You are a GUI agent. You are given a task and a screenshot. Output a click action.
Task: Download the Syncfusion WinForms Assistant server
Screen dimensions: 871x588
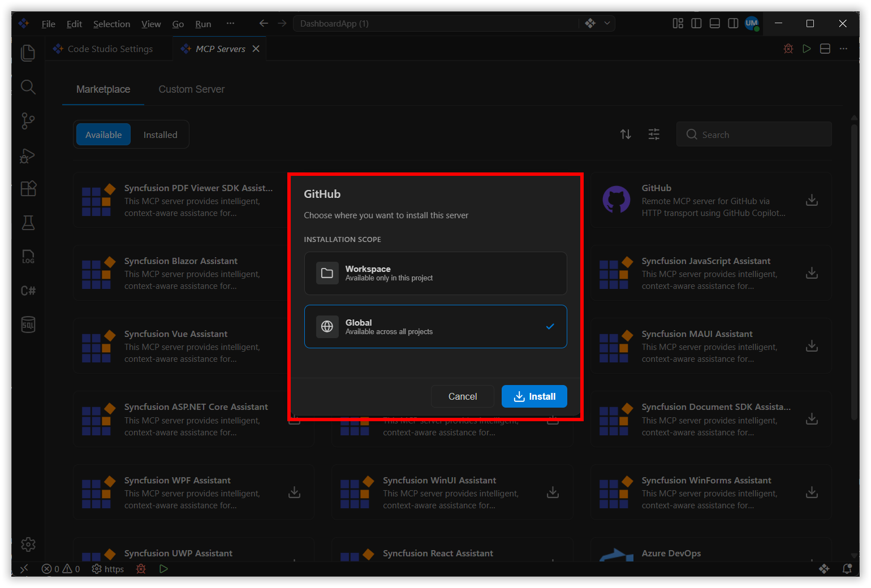point(812,492)
